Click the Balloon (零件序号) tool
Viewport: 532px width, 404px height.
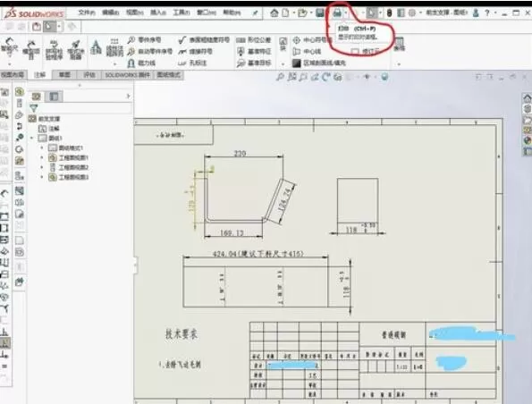tap(144, 40)
